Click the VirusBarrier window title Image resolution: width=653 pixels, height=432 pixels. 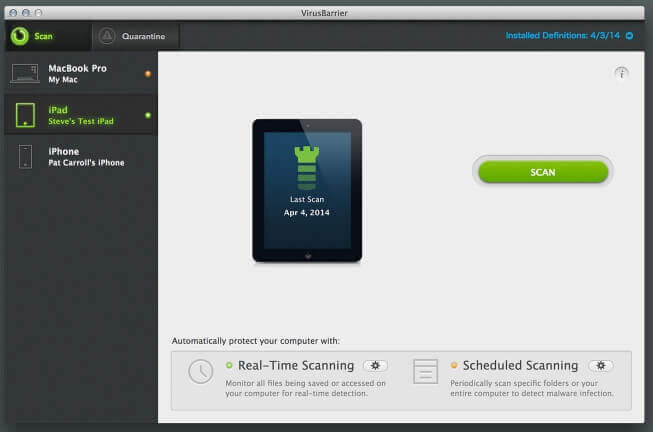tap(324, 13)
